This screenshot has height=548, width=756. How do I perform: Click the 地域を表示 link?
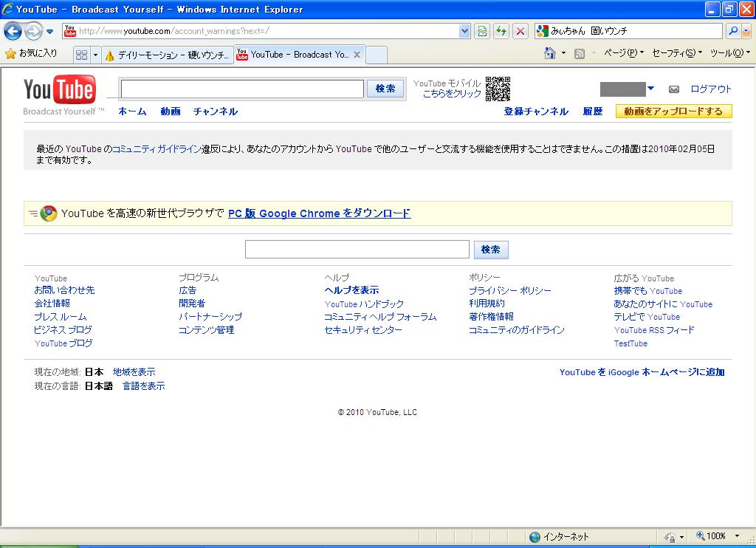tap(134, 372)
